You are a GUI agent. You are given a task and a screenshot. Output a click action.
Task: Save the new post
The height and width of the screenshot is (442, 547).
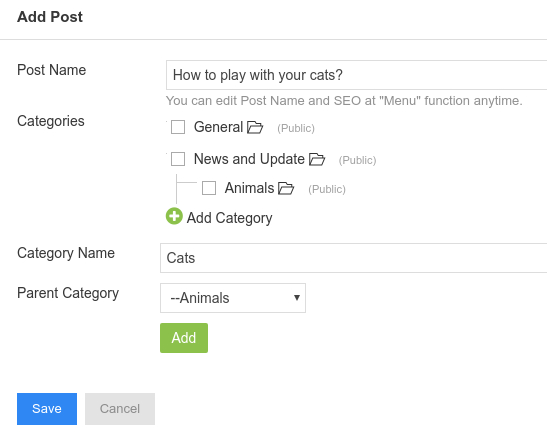(47, 409)
